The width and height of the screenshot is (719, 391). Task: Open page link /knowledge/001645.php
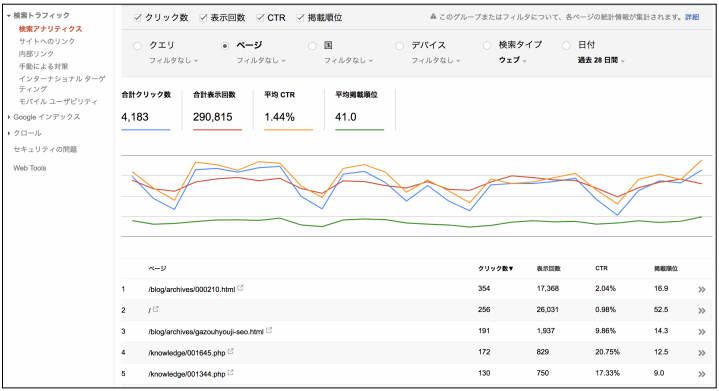click(x=187, y=352)
